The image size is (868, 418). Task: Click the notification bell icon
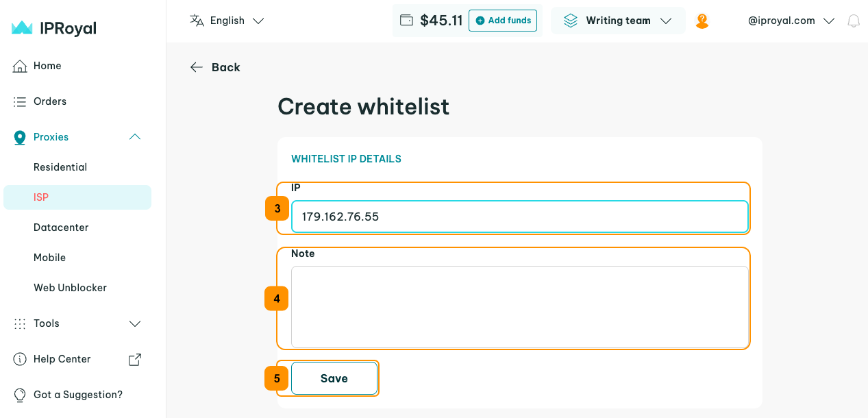(854, 21)
